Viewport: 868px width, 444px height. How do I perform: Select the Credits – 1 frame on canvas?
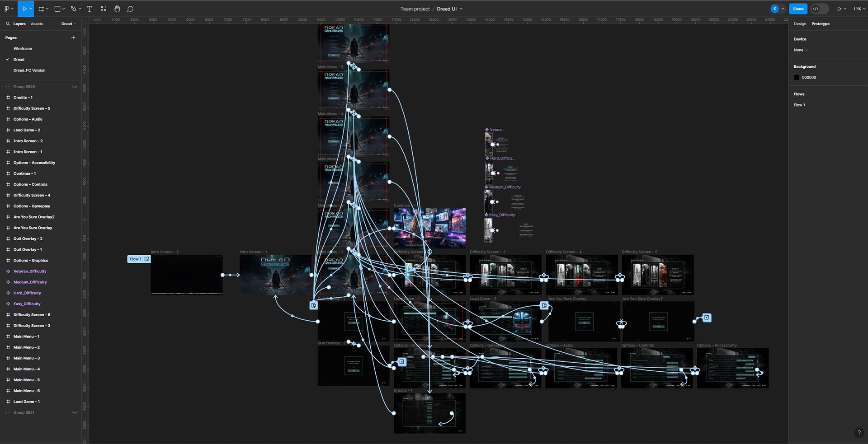click(x=429, y=413)
